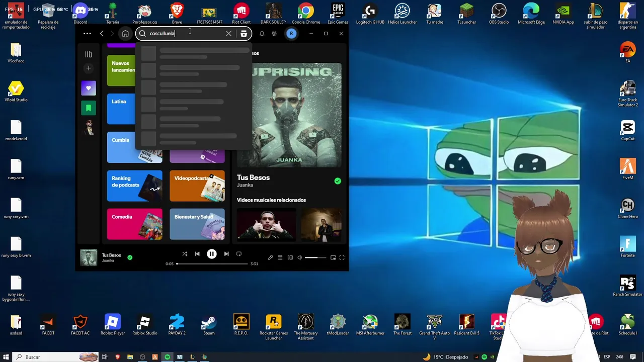
Task: Skip to previous track
Action: (x=197, y=254)
